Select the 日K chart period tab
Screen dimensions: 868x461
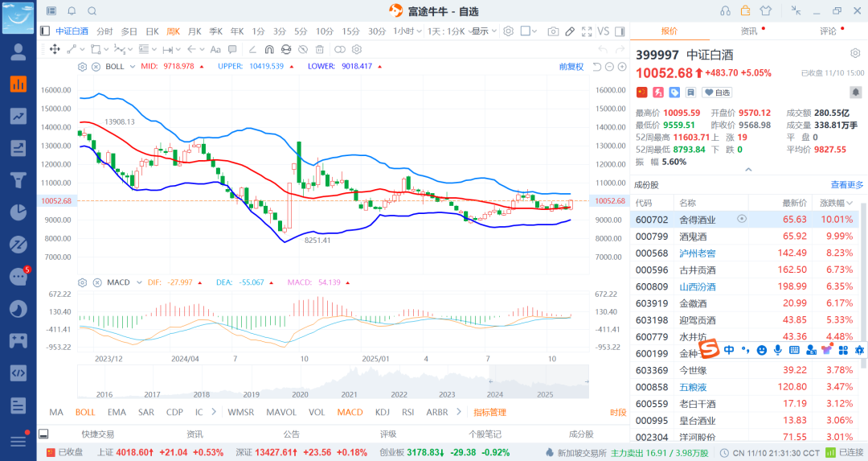point(151,31)
